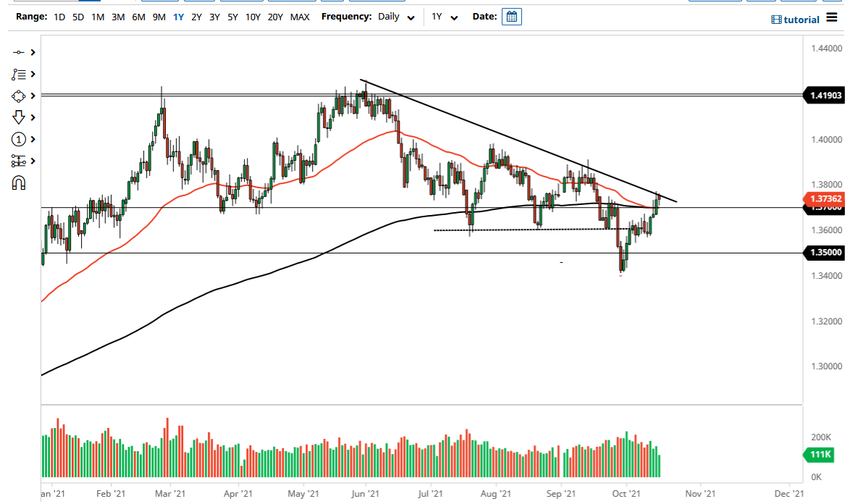Select the line drawing tool
Image resolution: width=850 pixels, height=504 pixels.
(x=19, y=52)
